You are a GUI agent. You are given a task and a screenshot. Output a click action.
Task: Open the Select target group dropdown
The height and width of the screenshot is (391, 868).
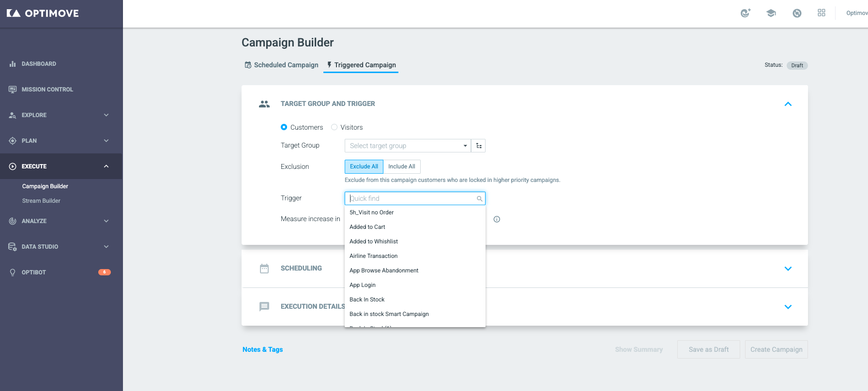point(407,146)
